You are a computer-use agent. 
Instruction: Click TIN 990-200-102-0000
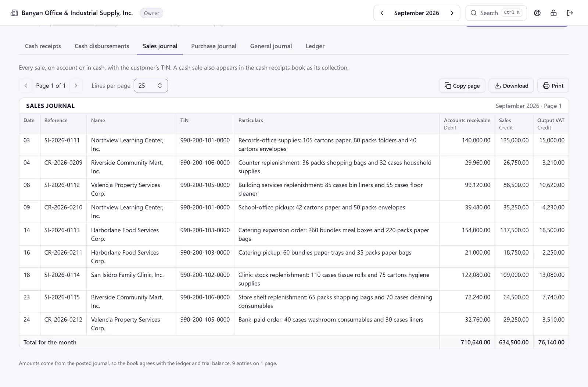[205, 275]
